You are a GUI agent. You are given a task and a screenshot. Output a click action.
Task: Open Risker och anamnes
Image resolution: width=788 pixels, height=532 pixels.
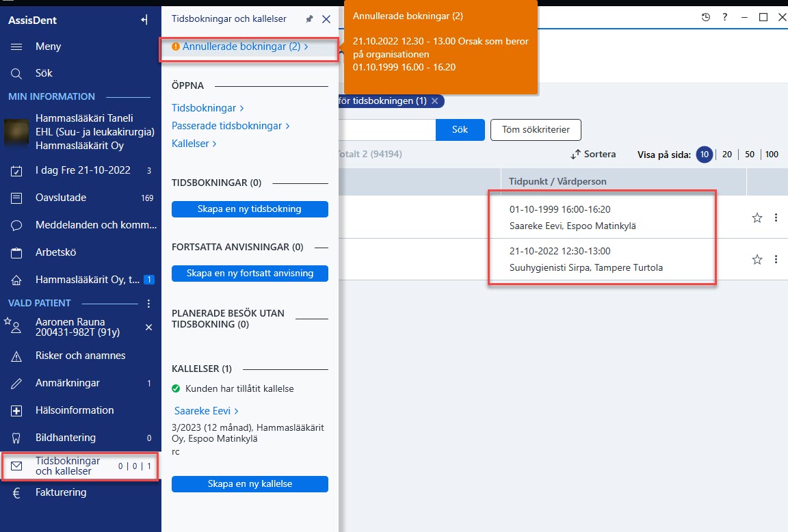81,356
